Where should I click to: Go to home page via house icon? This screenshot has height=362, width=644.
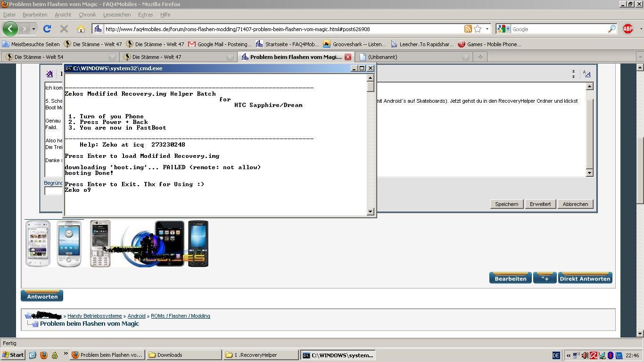[81, 29]
